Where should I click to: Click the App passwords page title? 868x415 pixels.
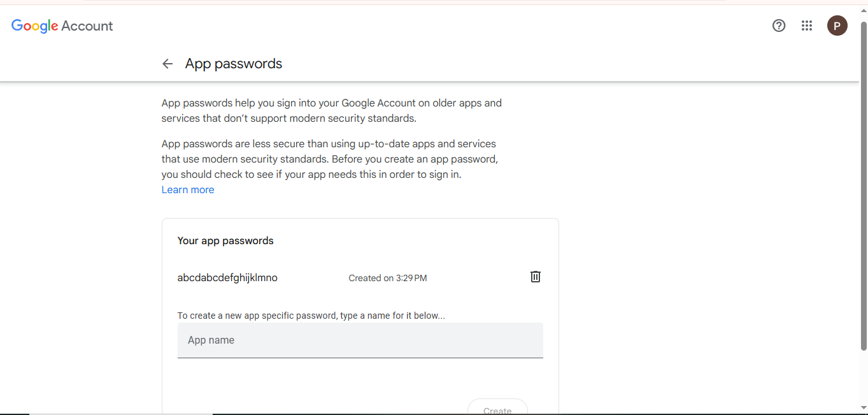[234, 64]
